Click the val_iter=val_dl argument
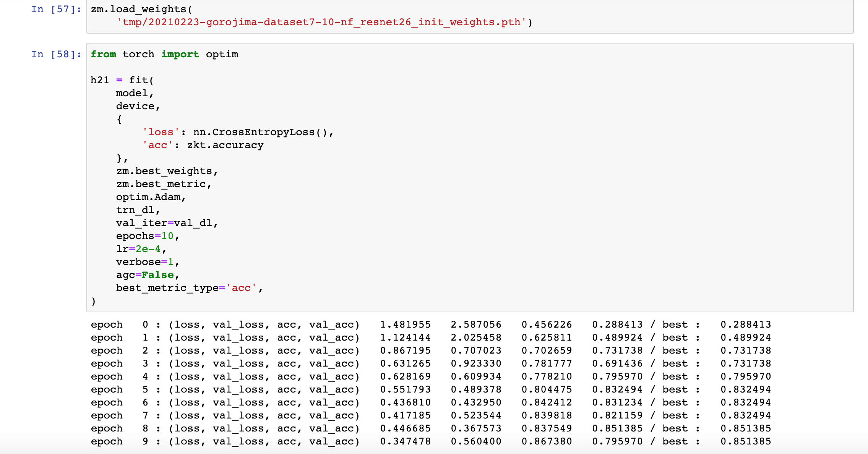Image resolution: width=868 pixels, height=454 pixels. (167, 223)
